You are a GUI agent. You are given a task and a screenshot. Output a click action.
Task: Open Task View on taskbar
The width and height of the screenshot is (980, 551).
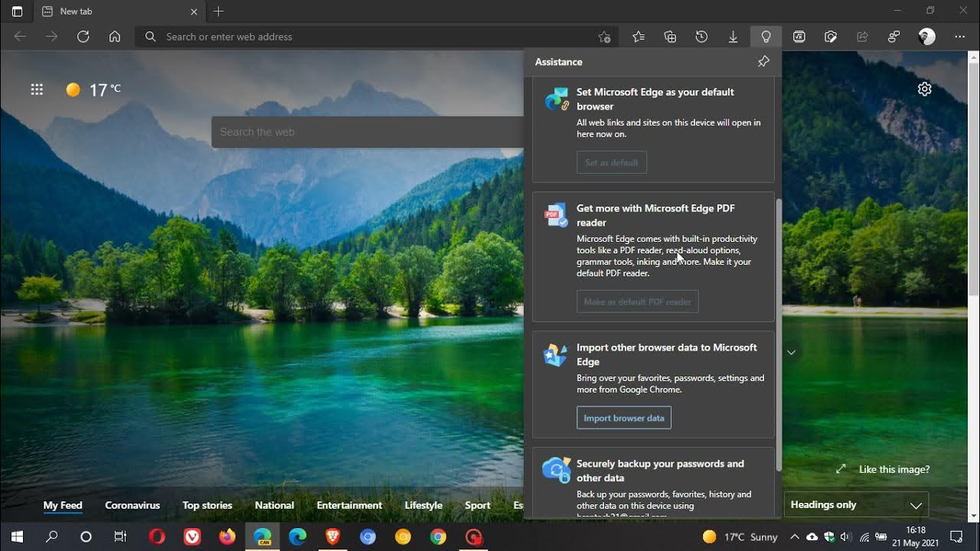(120, 536)
